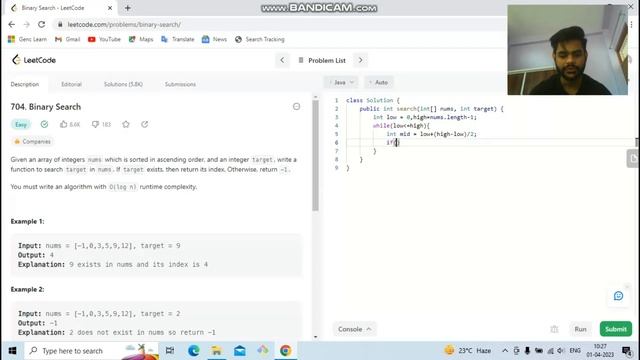Screen dimensions: 640x360
Task: Open the Solutions tab
Action: click(x=123, y=84)
